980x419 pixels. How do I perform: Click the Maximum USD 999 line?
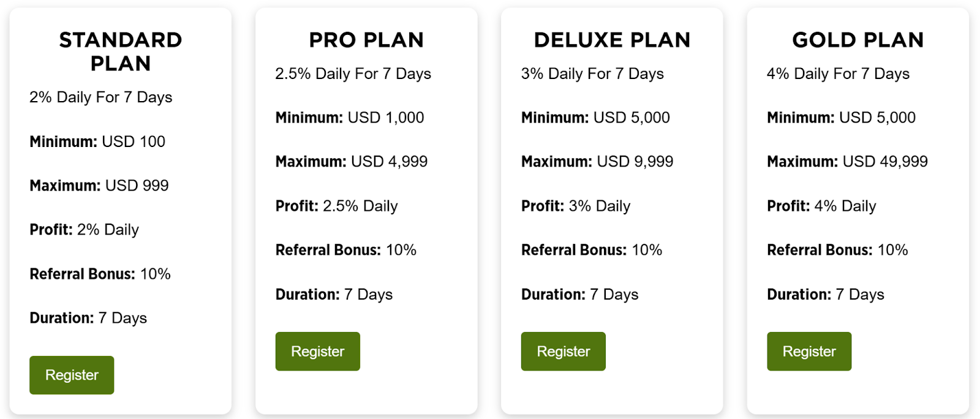[x=99, y=186]
